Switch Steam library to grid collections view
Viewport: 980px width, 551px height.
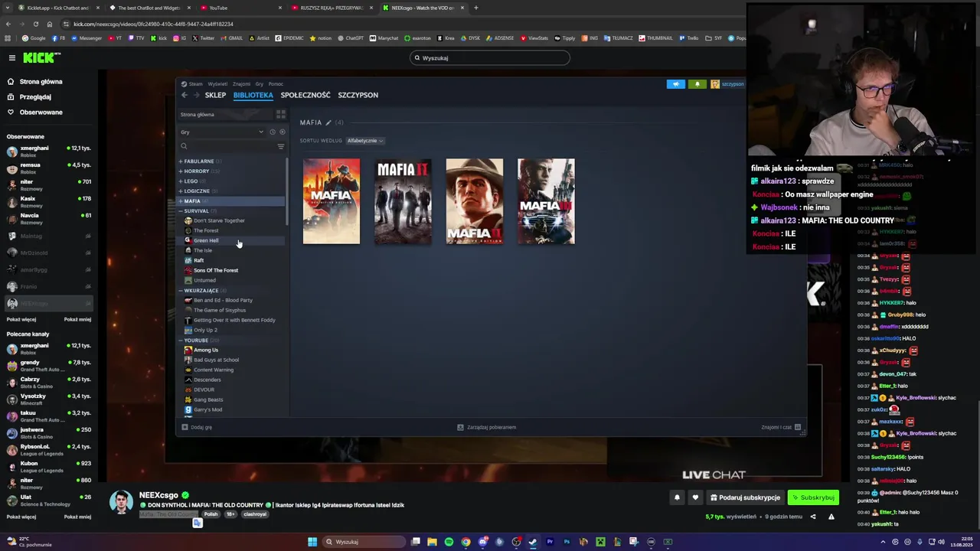pos(281,114)
